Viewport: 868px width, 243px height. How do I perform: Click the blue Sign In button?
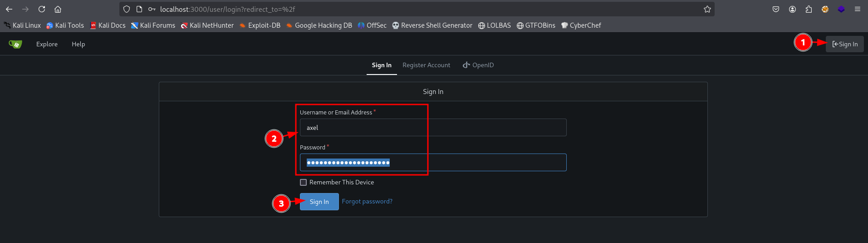click(x=319, y=202)
